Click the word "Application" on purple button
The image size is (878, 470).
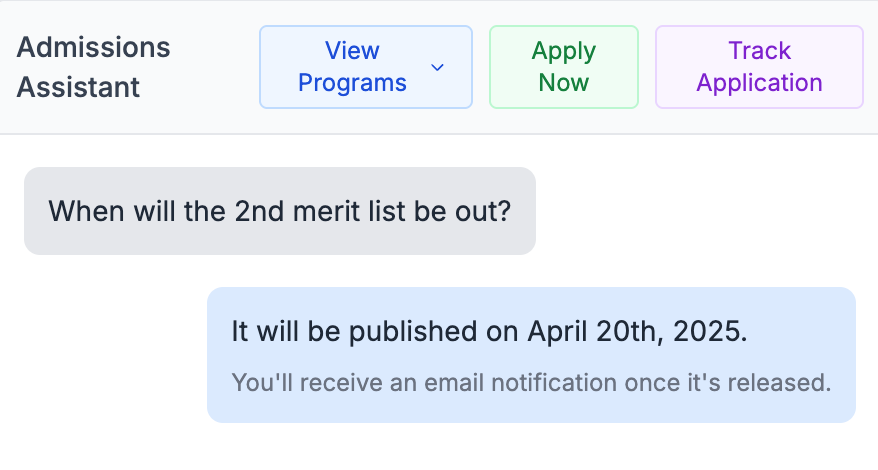click(759, 83)
